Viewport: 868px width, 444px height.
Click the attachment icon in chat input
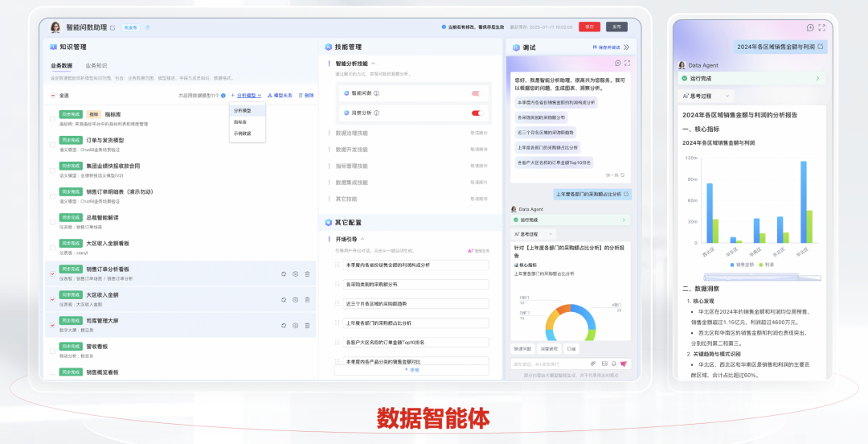(593, 364)
